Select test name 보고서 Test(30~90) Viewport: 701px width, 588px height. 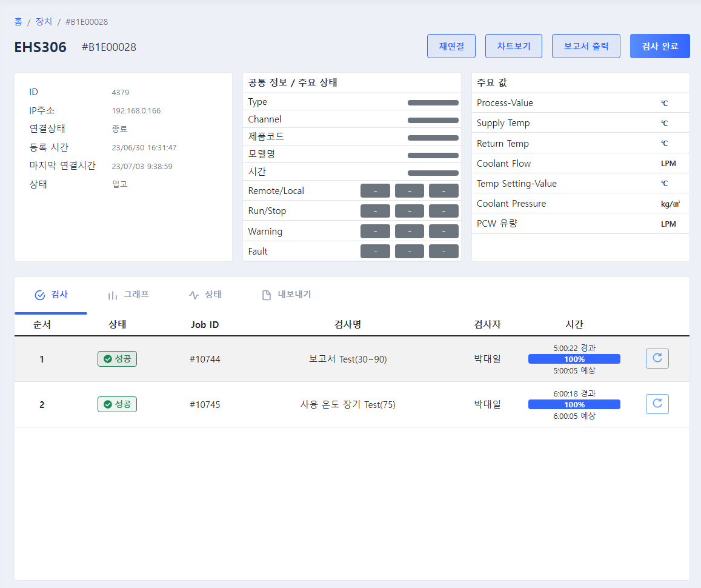tap(348, 359)
